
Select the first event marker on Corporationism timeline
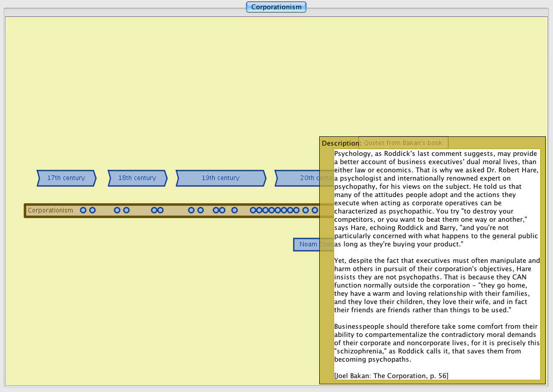(83, 210)
